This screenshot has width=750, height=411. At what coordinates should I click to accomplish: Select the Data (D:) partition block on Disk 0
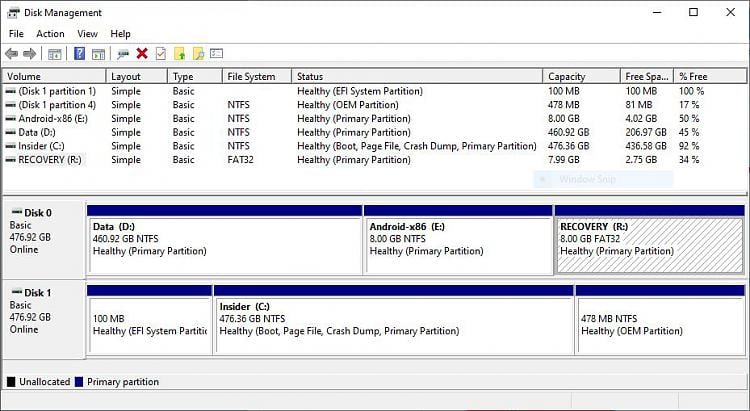[224, 240]
